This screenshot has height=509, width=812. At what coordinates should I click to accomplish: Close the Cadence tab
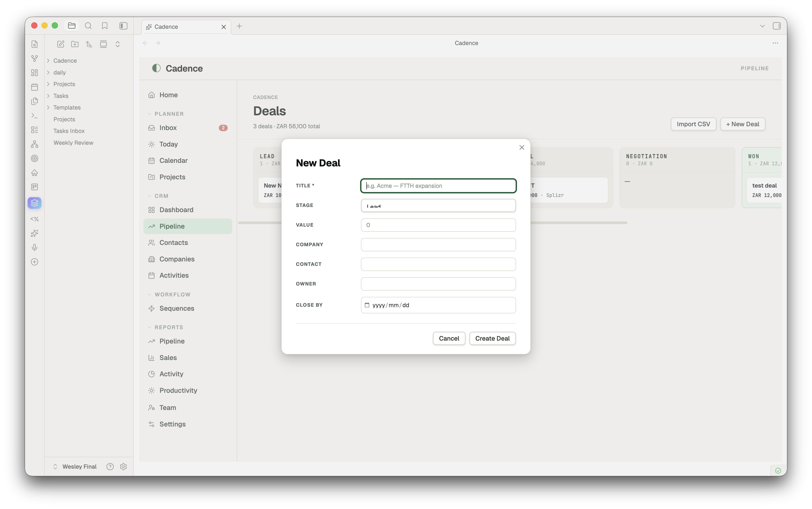(x=224, y=27)
